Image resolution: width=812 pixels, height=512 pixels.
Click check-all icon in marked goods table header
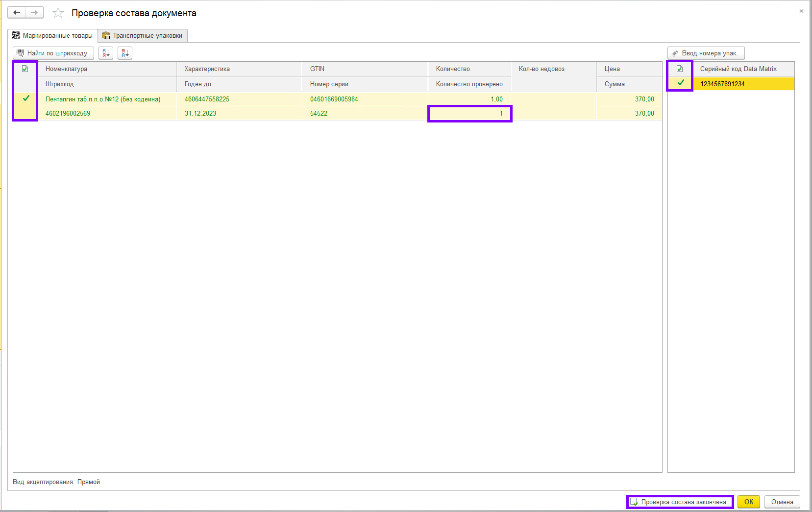(x=25, y=69)
